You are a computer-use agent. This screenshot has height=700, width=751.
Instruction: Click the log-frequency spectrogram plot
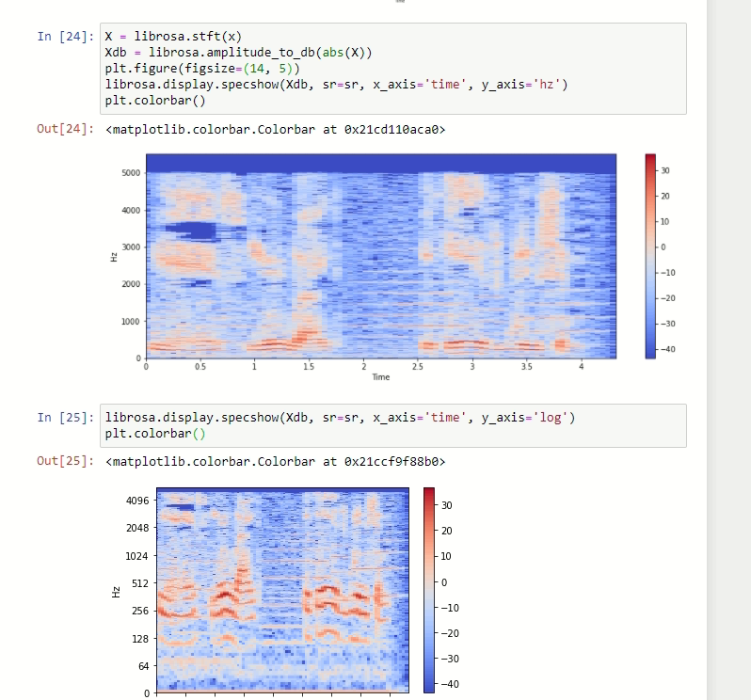[x=282, y=590]
